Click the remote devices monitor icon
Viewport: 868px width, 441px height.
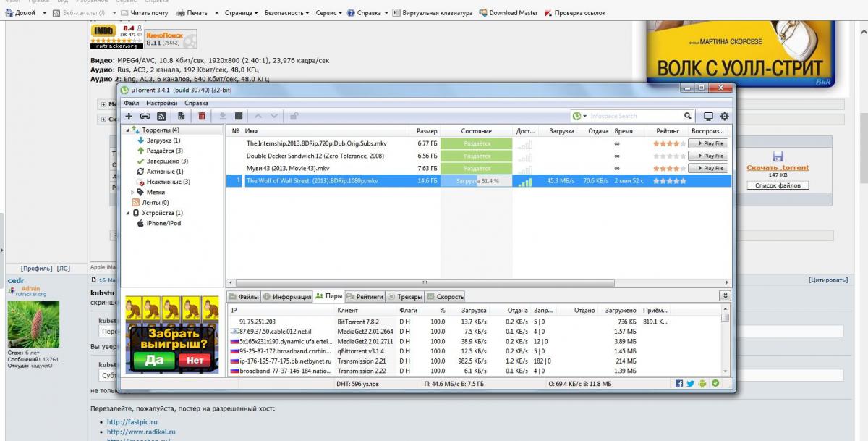(x=708, y=116)
